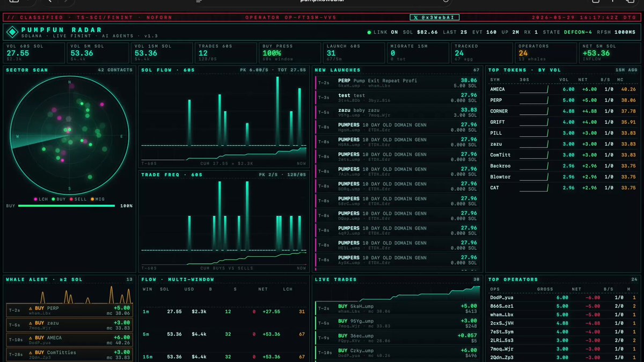Open the BUY 36ec..ump live trade
The height and width of the screenshot is (362, 644).
[x=398, y=338]
